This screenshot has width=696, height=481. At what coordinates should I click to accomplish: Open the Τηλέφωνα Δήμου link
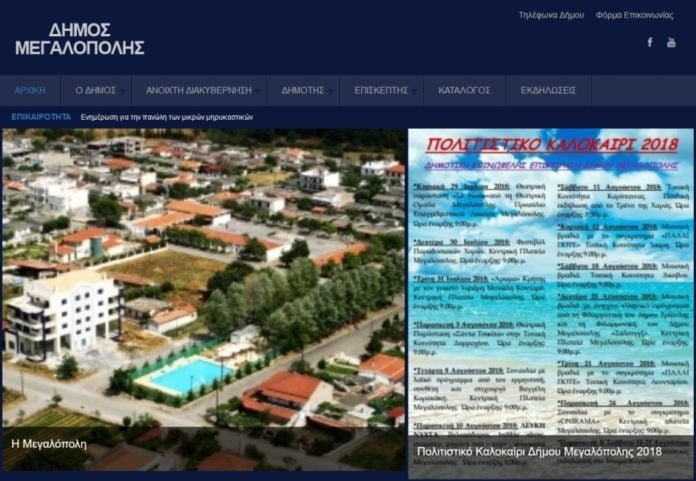(x=550, y=15)
